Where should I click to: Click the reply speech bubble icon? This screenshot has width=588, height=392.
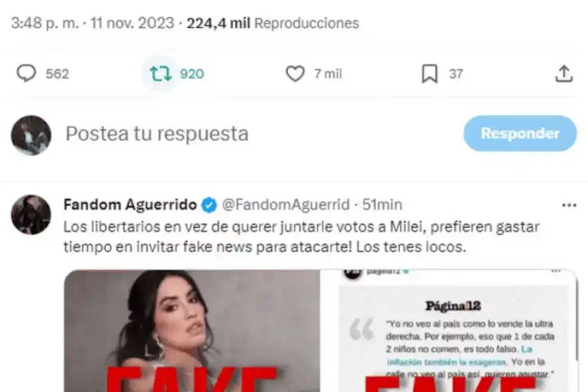[26, 74]
